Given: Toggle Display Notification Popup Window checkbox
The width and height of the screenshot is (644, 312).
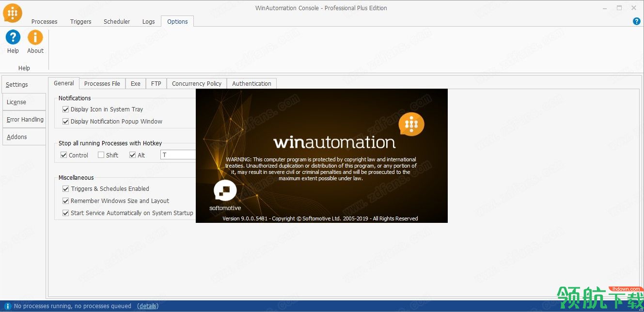Looking at the screenshot, I should pyautogui.click(x=66, y=122).
